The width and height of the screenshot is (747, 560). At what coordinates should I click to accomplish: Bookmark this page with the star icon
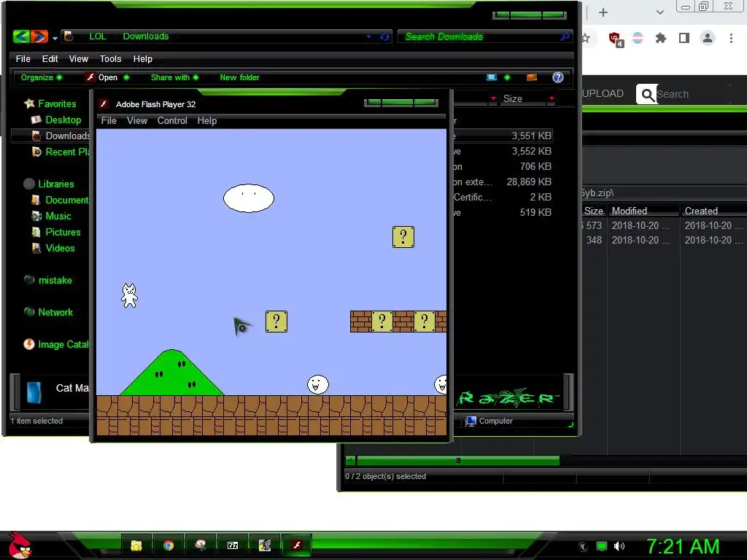pyautogui.click(x=586, y=38)
